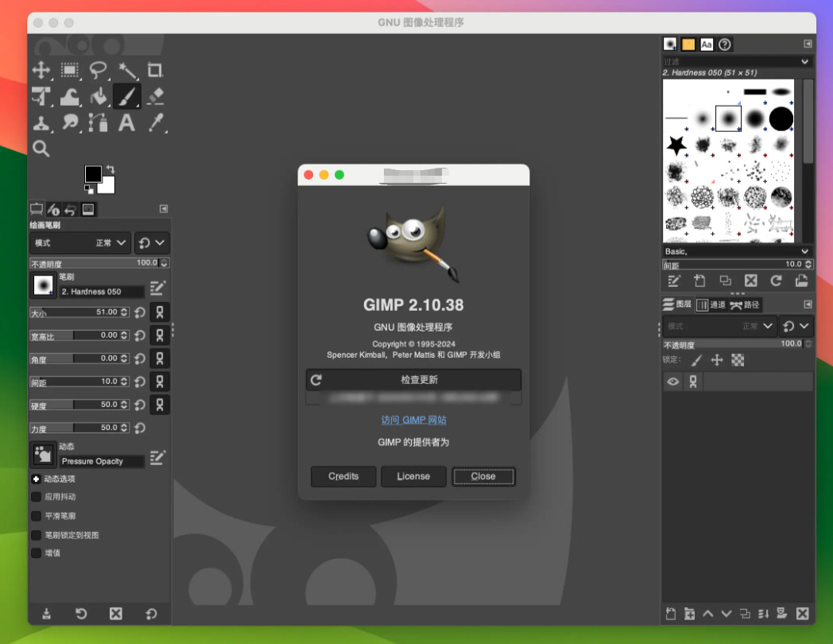Switch to the 路径 tab
The width and height of the screenshot is (833, 644).
click(x=745, y=305)
